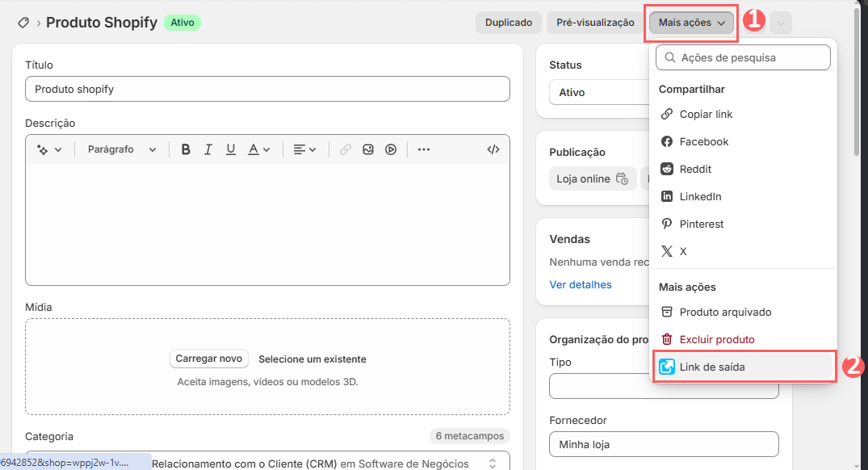Screen dimensions: 868x470
Task: Select Excluir produto in the menu
Action: click(717, 339)
